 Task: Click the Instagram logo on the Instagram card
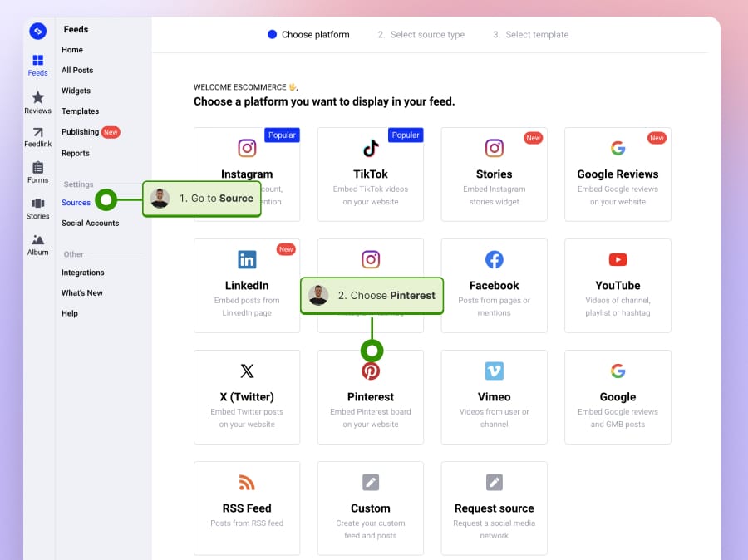[247, 148]
